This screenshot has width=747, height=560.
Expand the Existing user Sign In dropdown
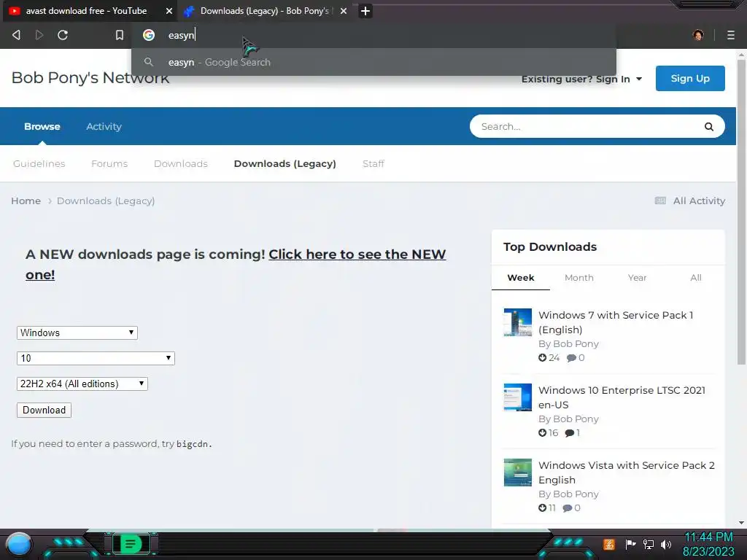[581, 79]
